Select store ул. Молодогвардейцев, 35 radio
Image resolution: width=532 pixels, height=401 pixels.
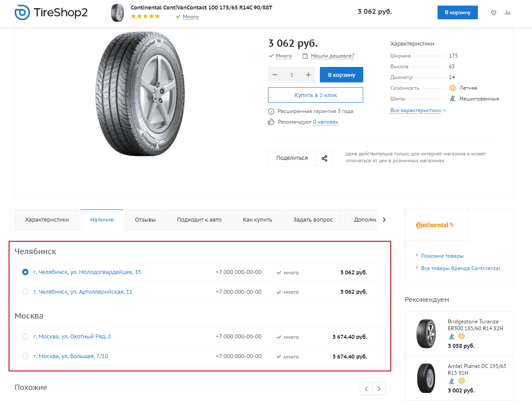(x=25, y=272)
